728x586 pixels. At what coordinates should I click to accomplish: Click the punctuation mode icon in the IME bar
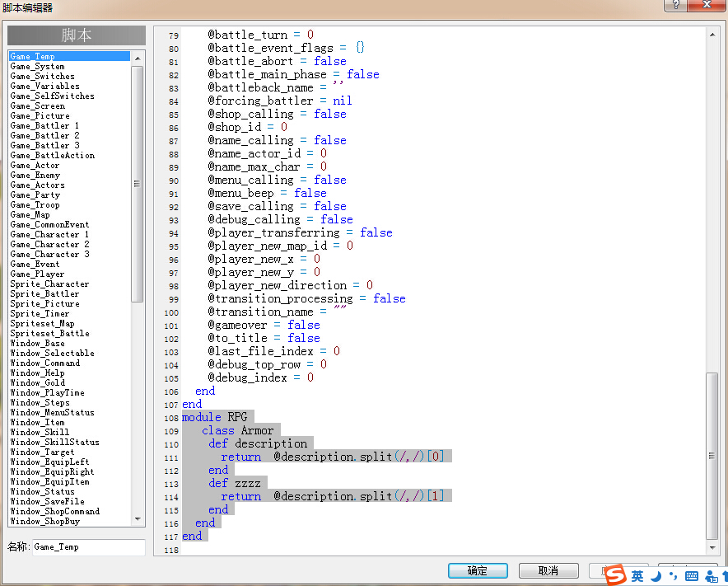673,577
